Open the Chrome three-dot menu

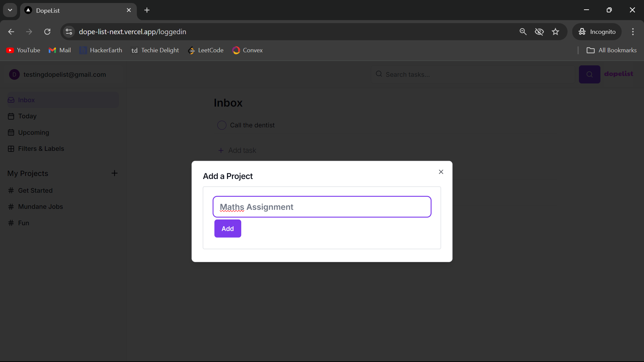633,32
